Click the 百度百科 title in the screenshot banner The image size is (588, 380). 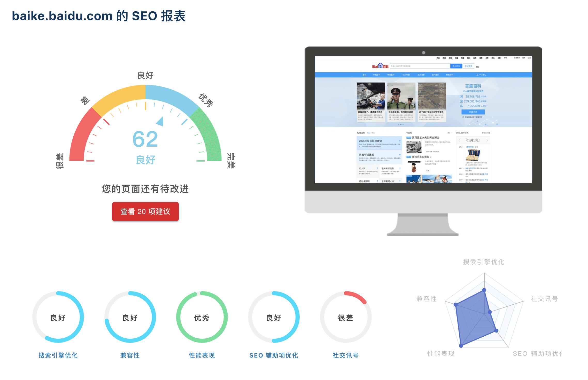[473, 86]
